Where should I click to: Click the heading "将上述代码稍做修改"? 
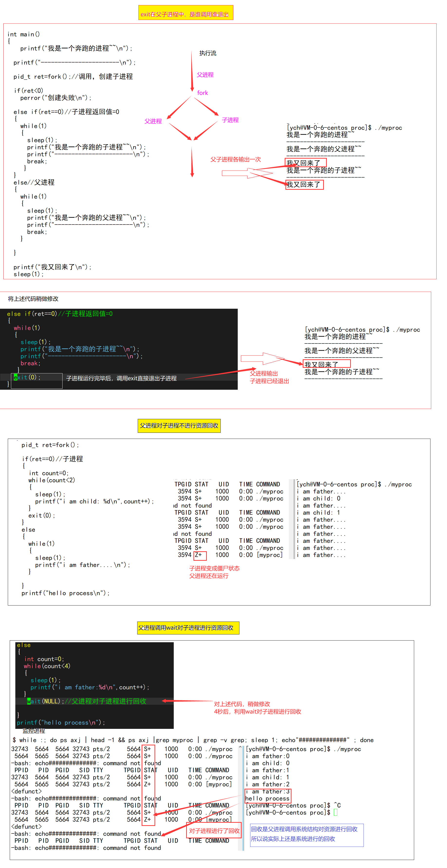click(x=33, y=298)
